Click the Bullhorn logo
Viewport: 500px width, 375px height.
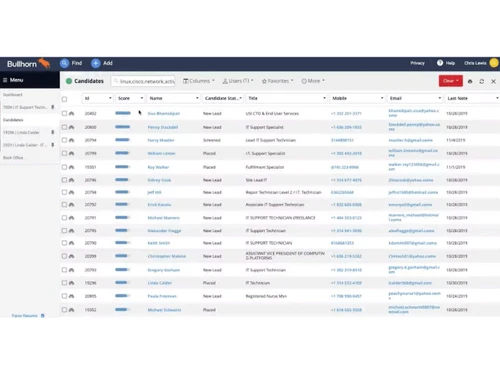[x=28, y=63]
